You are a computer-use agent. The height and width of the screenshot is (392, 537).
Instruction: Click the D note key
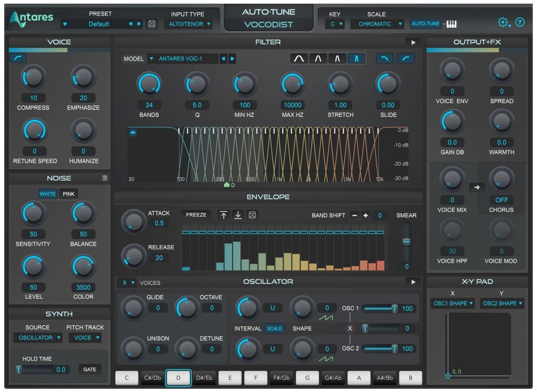[178, 378]
